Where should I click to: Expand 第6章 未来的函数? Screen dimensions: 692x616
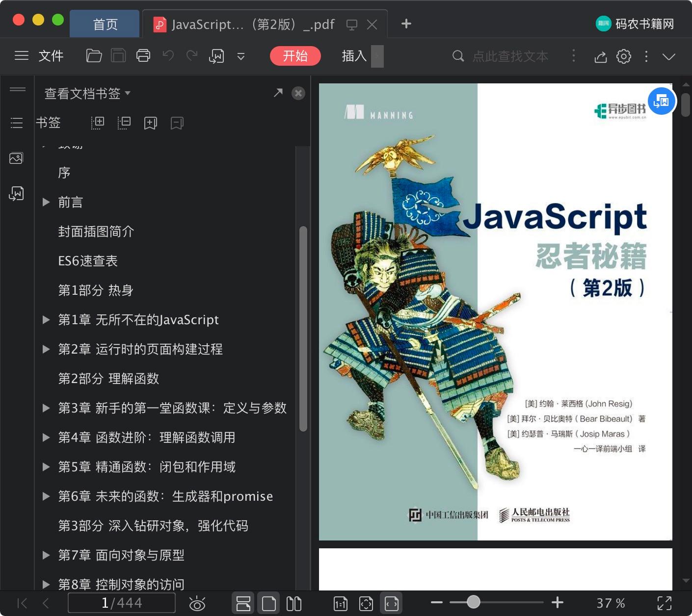pos(46,496)
